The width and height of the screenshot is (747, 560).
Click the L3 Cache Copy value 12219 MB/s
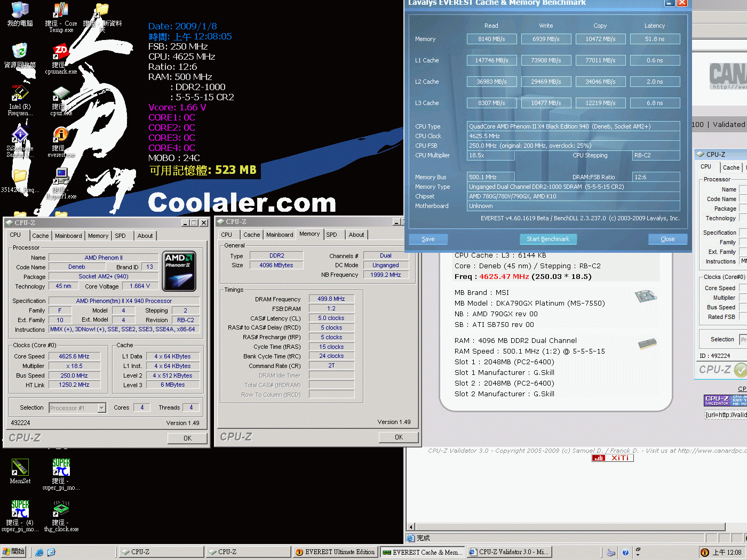click(600, 103)
